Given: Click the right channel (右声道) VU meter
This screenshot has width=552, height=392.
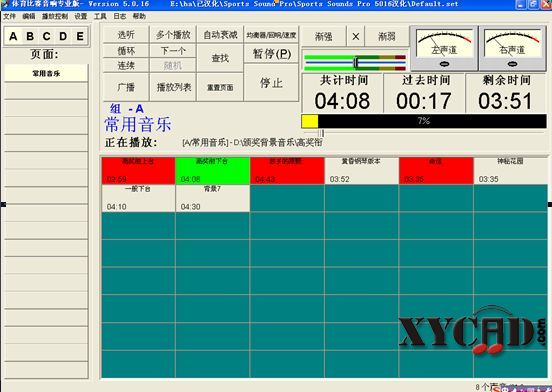Looking at the screenshot, I should click(x=513, y=48).
